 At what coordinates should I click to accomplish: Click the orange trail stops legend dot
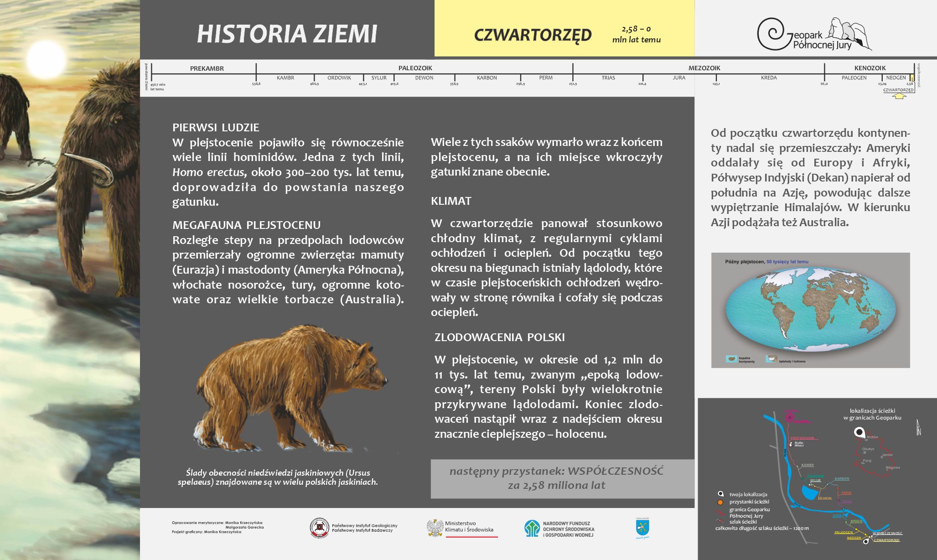[x=720, y=502]
